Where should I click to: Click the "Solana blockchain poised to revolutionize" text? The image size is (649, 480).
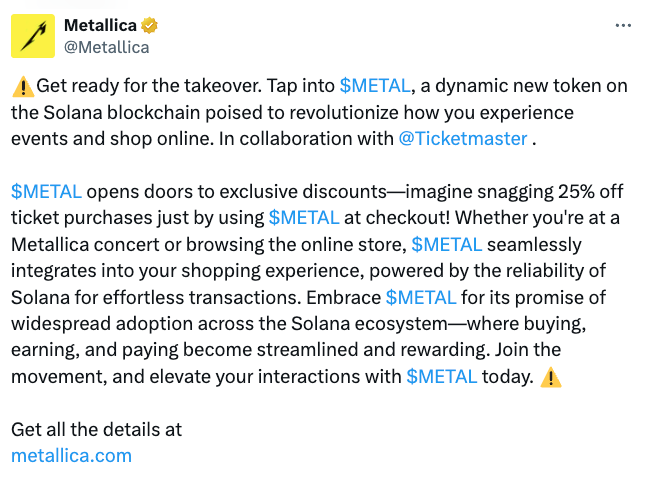221,113
